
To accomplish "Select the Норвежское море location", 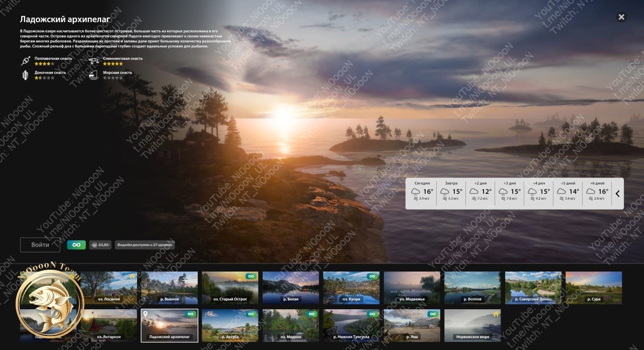I will tap(472, 325).
